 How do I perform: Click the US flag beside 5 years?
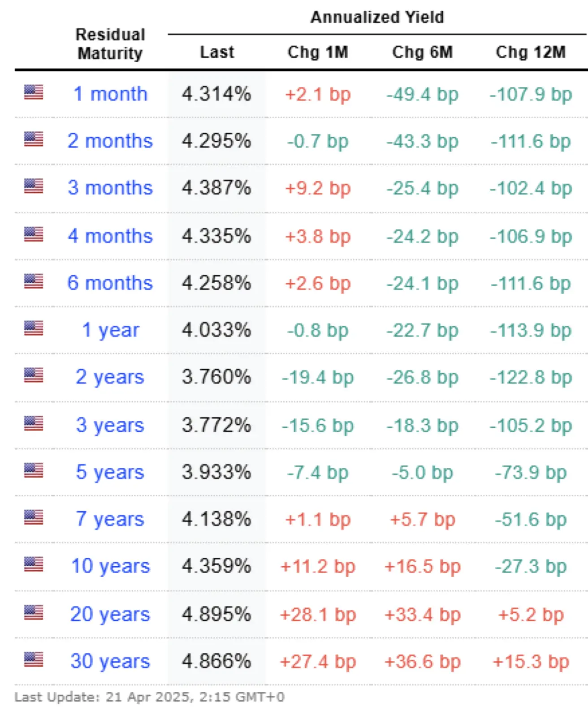[34, 470]
